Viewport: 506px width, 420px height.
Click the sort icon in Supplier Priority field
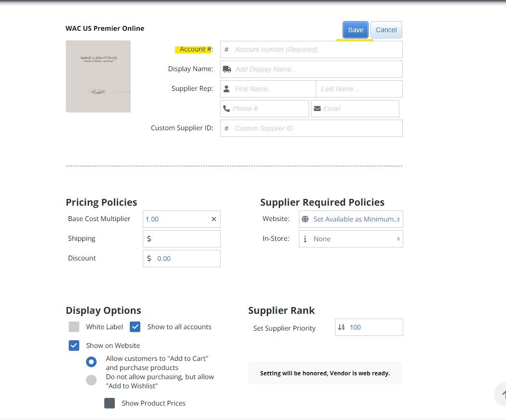tap(342, 327)
